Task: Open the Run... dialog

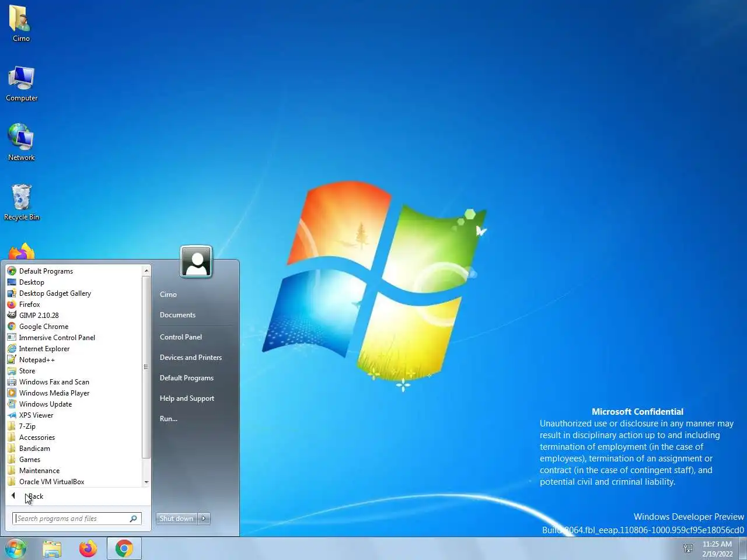Action: click(169, 419)
